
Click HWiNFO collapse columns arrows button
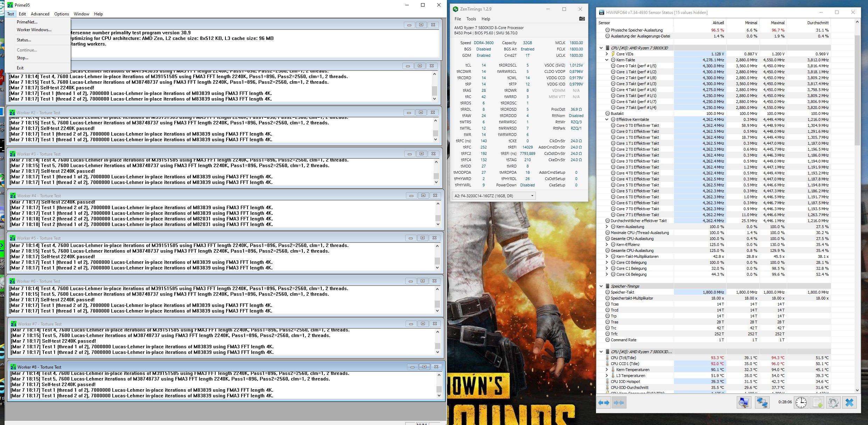pos(619,403)
